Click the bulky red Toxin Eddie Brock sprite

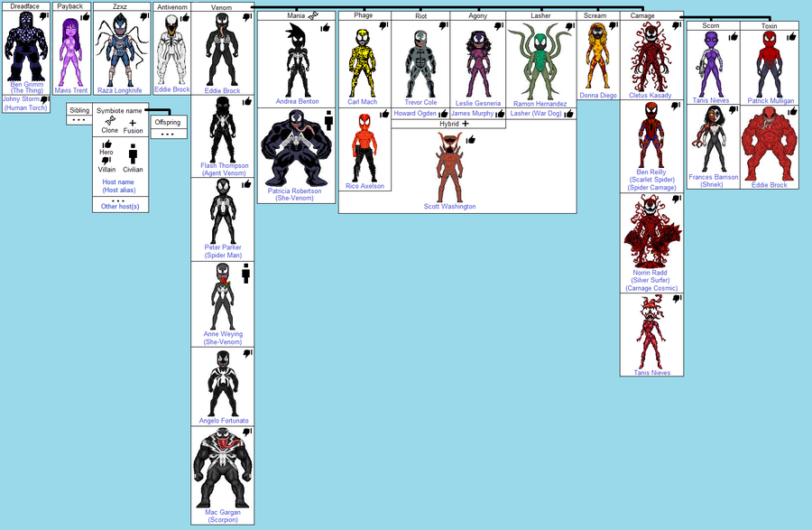[x=769, y=144]
